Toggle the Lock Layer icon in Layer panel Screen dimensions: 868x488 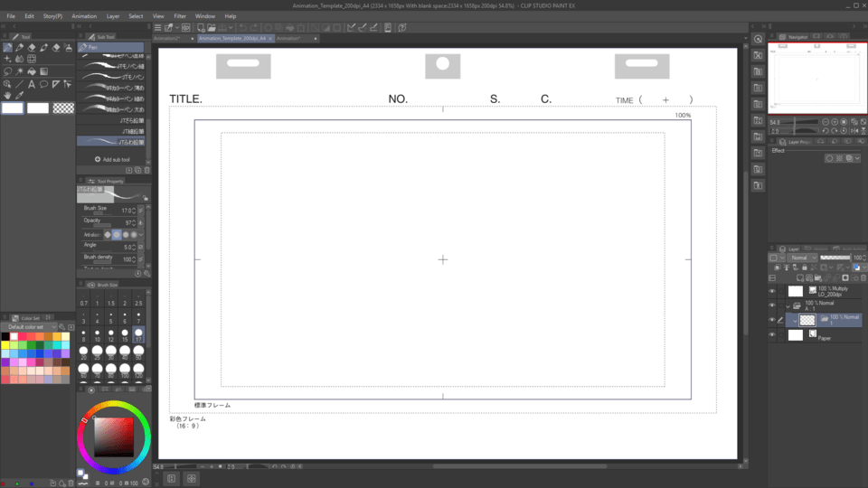(x=805, y=267)
